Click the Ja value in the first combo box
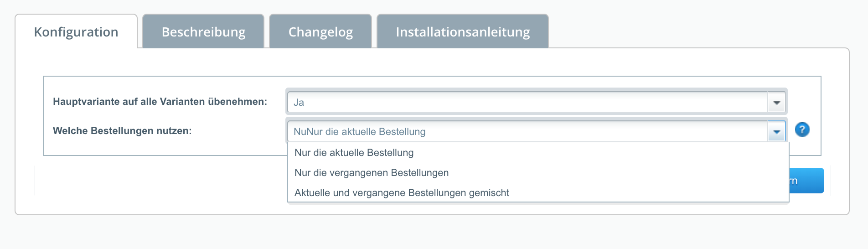 pos(299,103)
